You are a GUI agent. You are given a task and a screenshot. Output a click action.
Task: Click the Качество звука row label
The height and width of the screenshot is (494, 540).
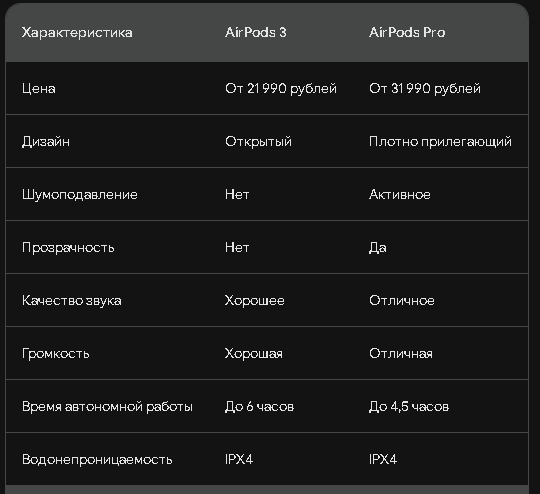point(72,301)
